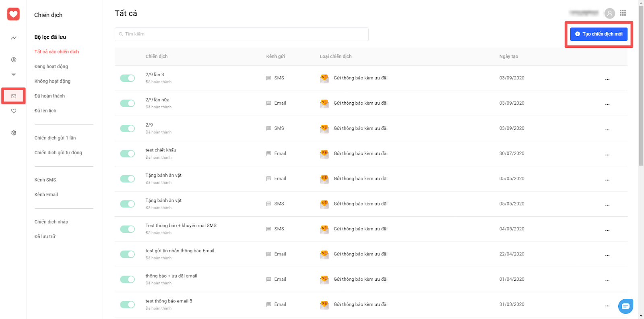Open the customer profile sidebar icon
This screenshot has height=319, width=644.
[x=14, y=60]
